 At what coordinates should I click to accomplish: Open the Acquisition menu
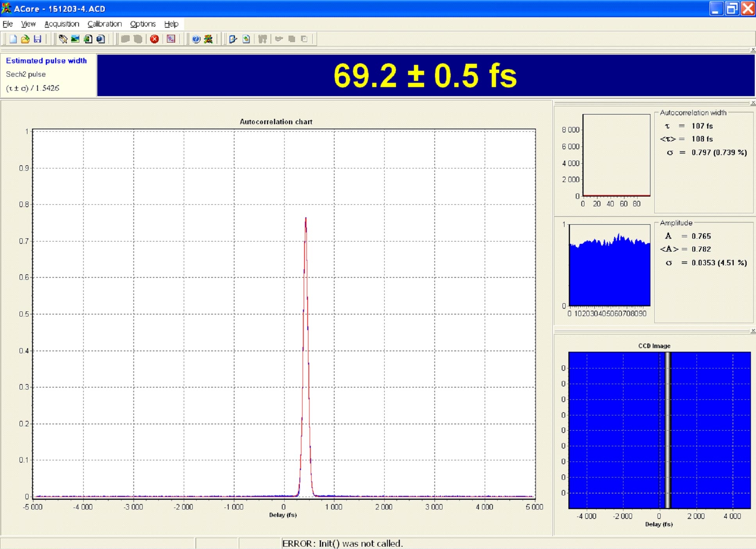point(62,24)
